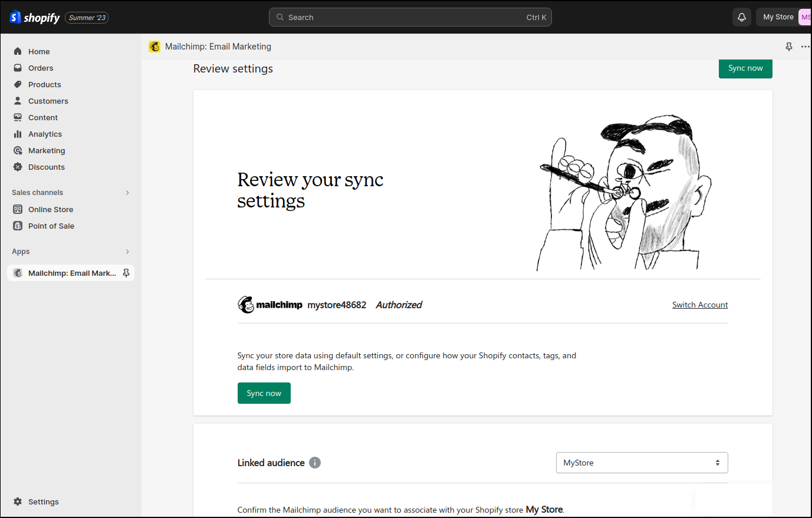
Task: Open Mailchimp: Email Marketing app entry
Action: [71, 273]
